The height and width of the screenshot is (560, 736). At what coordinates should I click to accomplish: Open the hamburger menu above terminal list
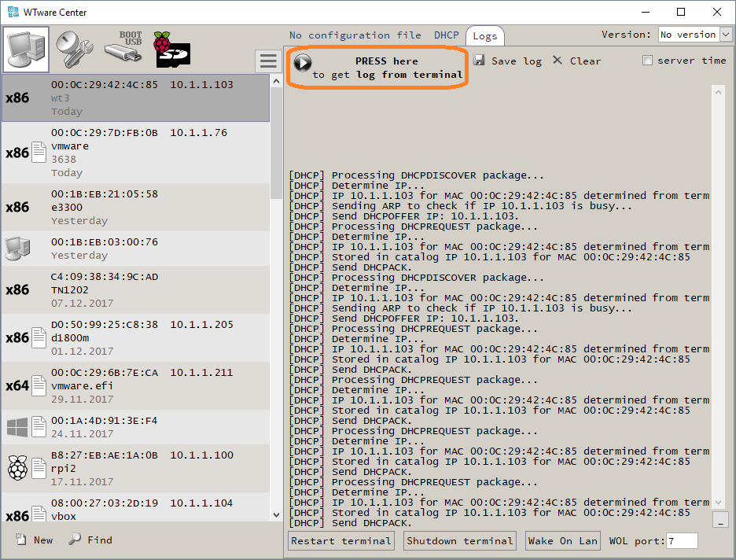coord(268,61)
